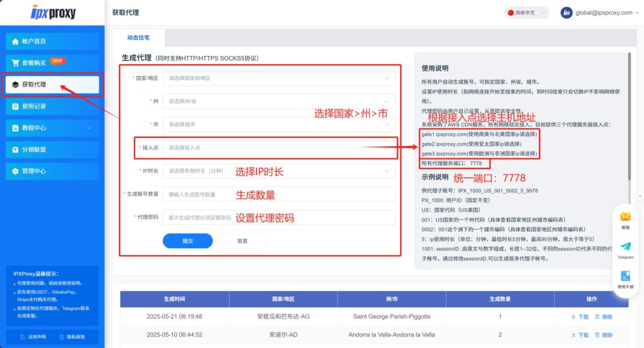Open 隐私政策 footer link
Viewport: 644px width, 348px height.
pyautogui.click(x=72, y=337)
